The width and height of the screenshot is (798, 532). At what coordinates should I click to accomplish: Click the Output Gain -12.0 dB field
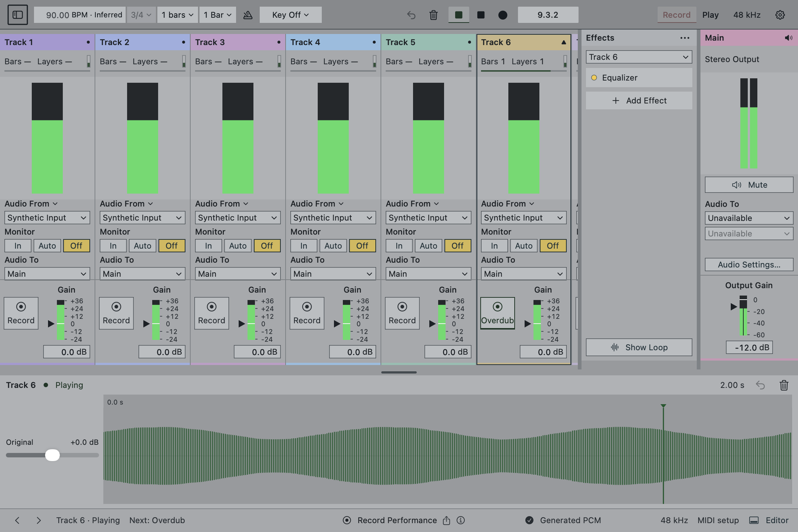[x=749, y=347]
